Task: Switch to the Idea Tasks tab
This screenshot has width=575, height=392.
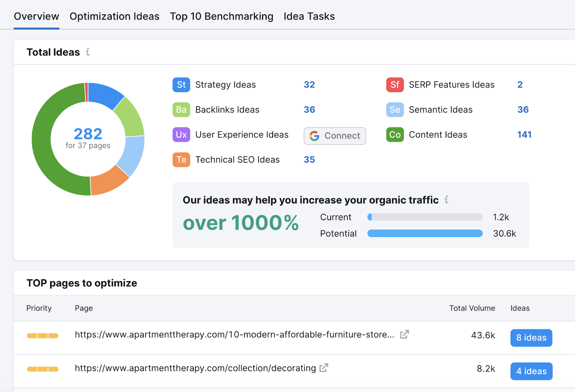Action: [x=309, y=16]
